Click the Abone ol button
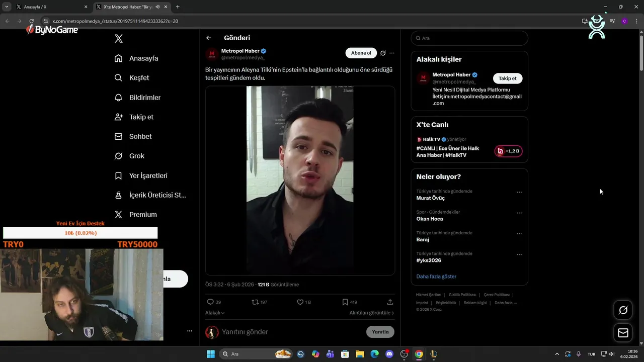The width and height of the screenshot is (644, 362). pyautogui.click(x=361, y=53)
